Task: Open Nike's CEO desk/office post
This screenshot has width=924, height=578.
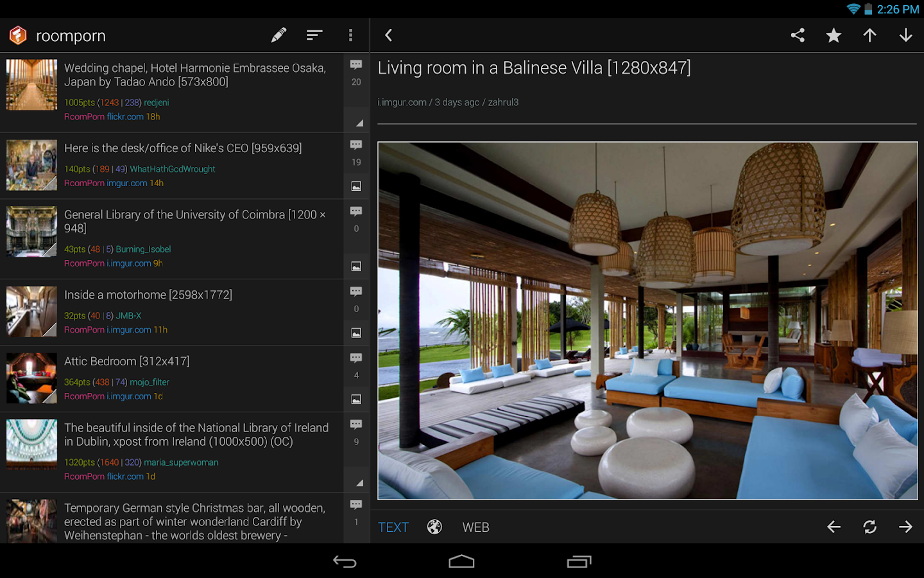Action: [183, 148]
